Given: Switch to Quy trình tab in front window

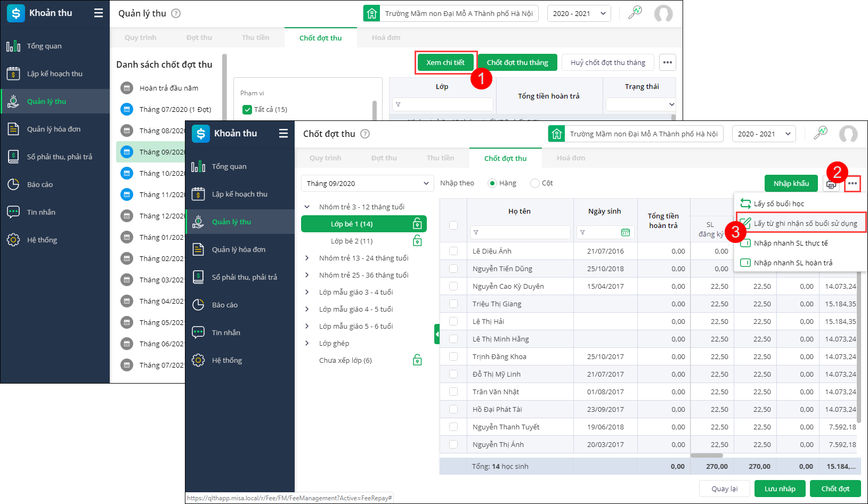Looking at the screenshot, I should 325,158.
